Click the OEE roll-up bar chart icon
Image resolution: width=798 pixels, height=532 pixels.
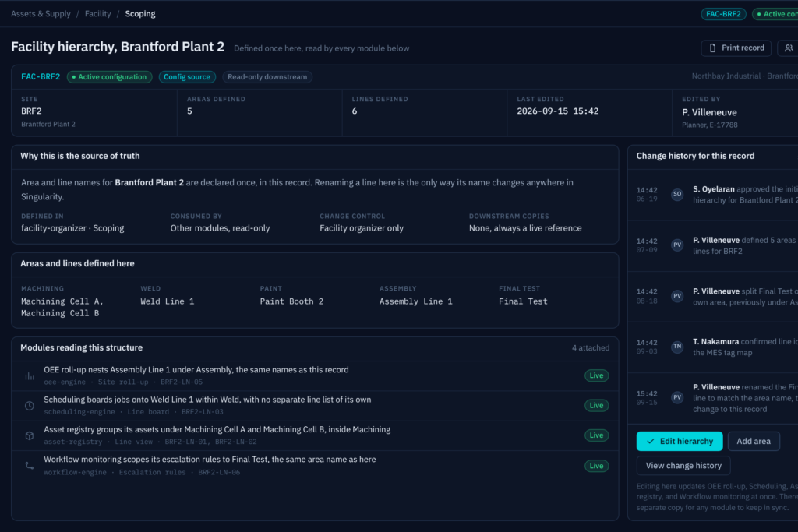(30, 376)
